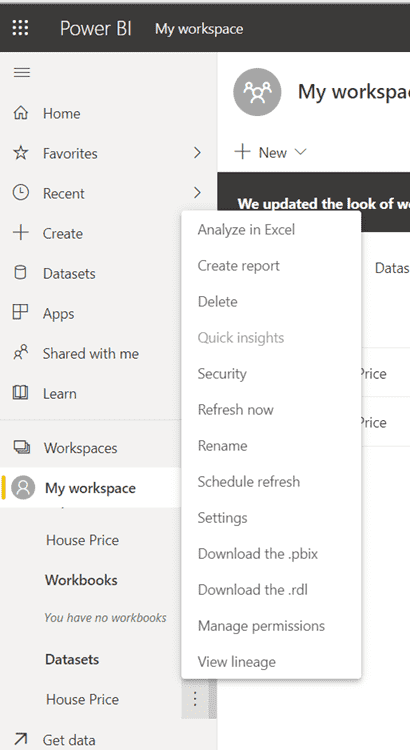The width and height of the screenshot is (410, 750).
Task: Choose Delete from the context menu
Action: tap(271, 301)
